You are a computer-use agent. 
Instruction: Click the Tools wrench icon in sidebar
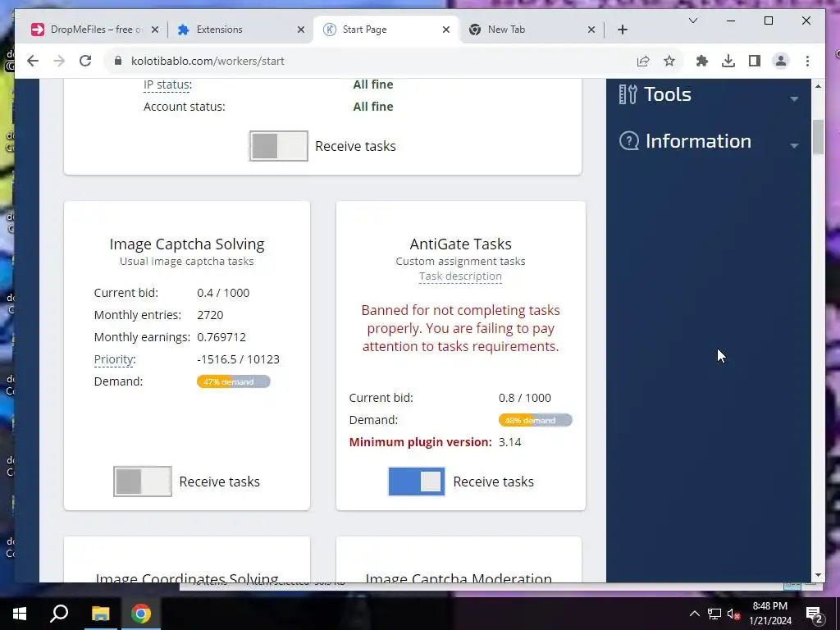click(628, 94)
